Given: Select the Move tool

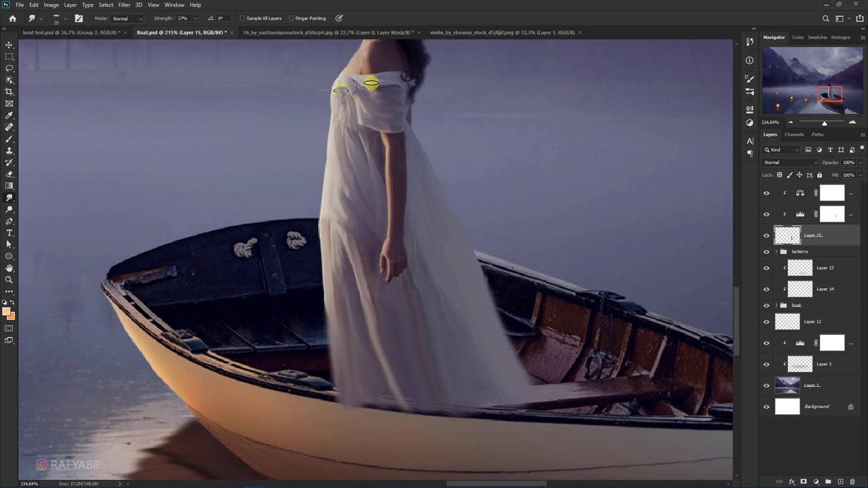Looking at the screenshot, I should click(9, 45).
